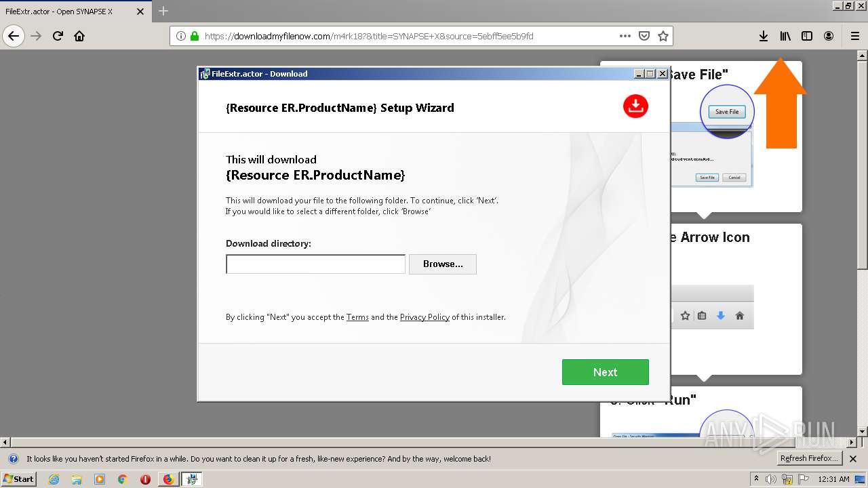Viewport: 868px width, 488px height.
Task: Click the Refresh Firefox... button
Action: pyautogui.click(x=809, y=459)
